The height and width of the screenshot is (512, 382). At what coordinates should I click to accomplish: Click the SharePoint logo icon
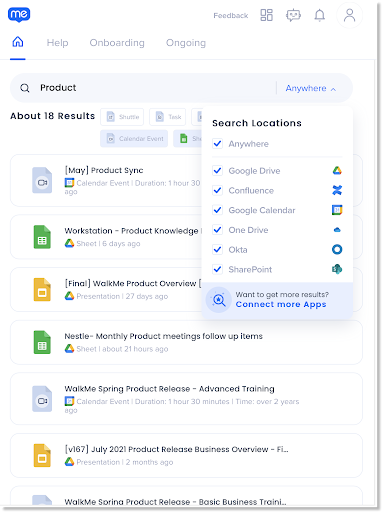pos(337,269)
